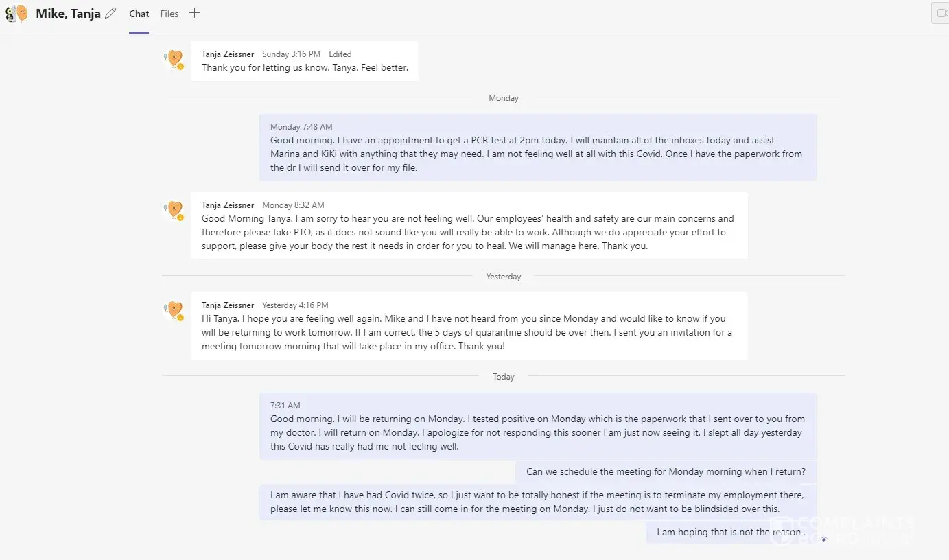Image resolution: width=949 pixels, height=560 pixels.
Task: Click the Tanja Zeissner name on the Yesterday message
Action: point(228,305)
